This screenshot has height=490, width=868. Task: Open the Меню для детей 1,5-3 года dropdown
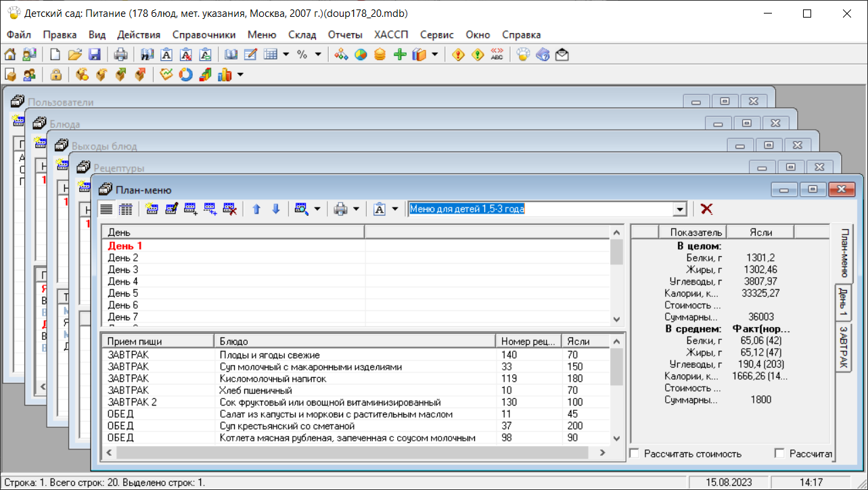click(x=681, y=210)
